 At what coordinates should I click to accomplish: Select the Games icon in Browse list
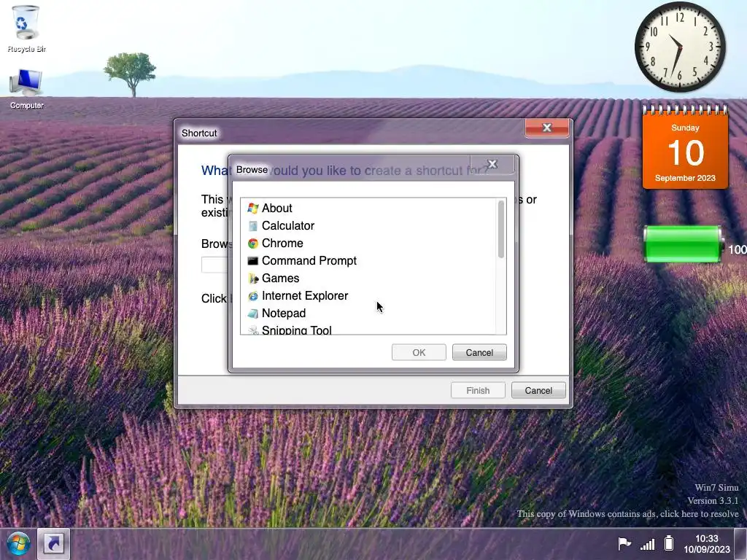pyautogui.click(x=253, y=279)
